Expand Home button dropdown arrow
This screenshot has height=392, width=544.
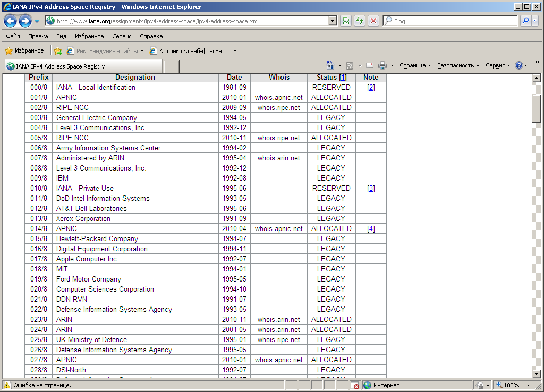[x=340, y=65]
